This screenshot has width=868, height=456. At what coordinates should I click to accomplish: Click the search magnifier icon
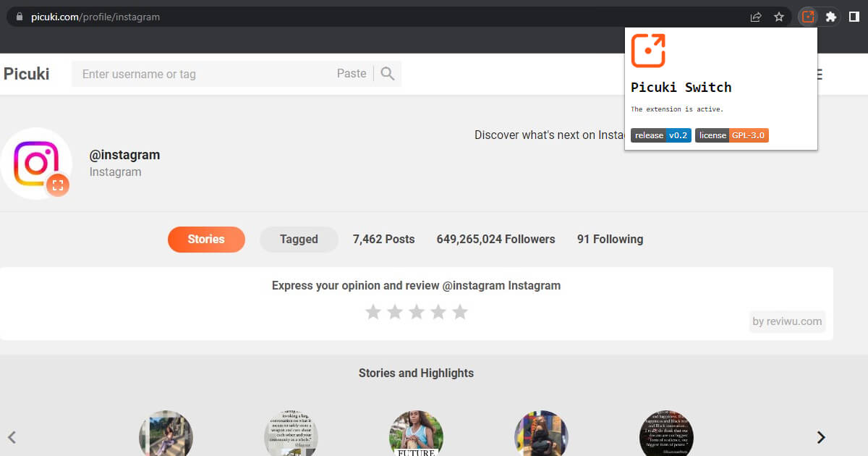click(388, 74)
